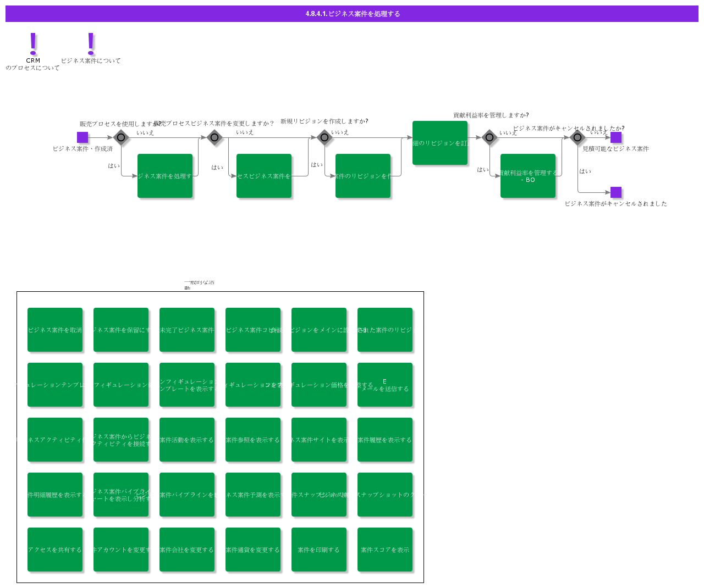
Task: Open the 'ビジネス案件コピー' activity box
Action: (x=253, y=330)
